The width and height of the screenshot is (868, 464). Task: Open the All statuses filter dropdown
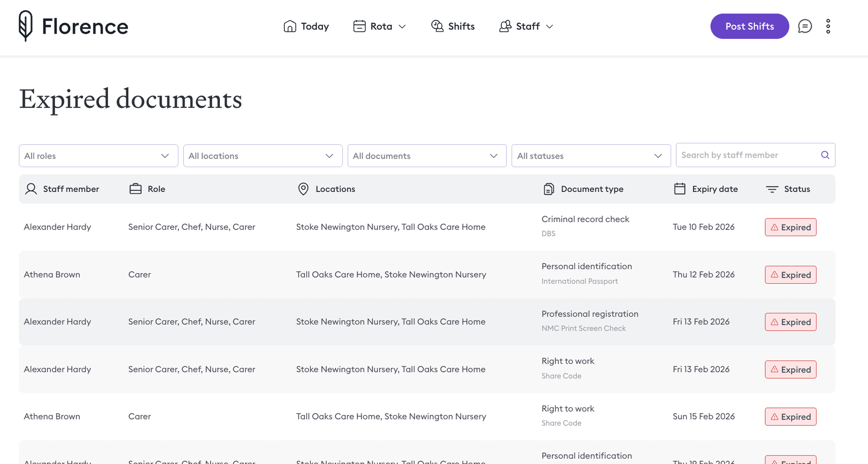[591, 156]
